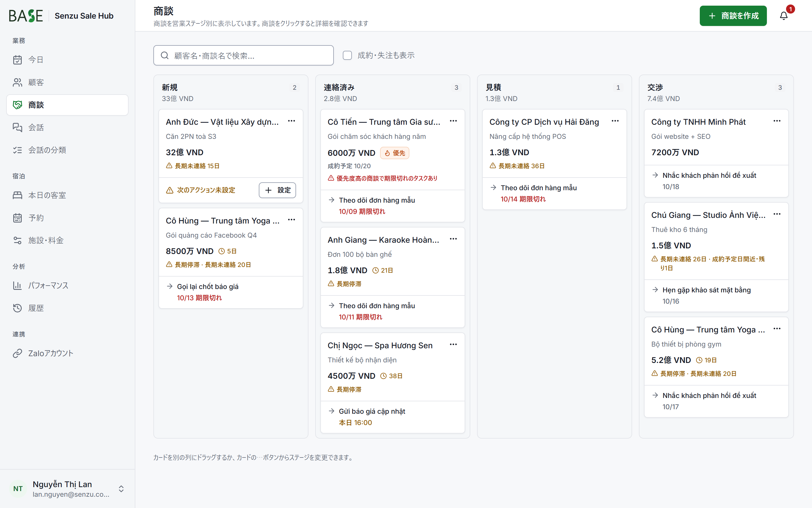Open 会話 in the sidebar

[x=67, y=127]
